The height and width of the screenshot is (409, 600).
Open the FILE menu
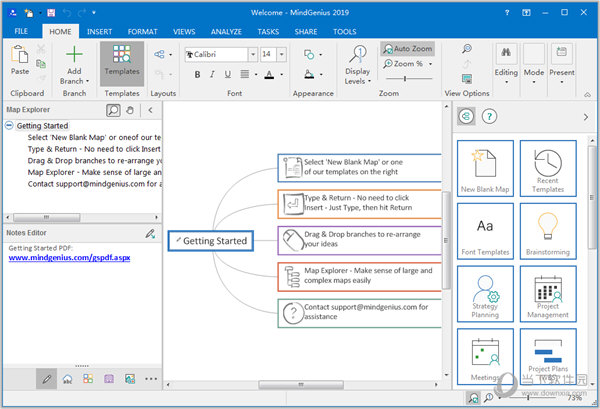21,31
